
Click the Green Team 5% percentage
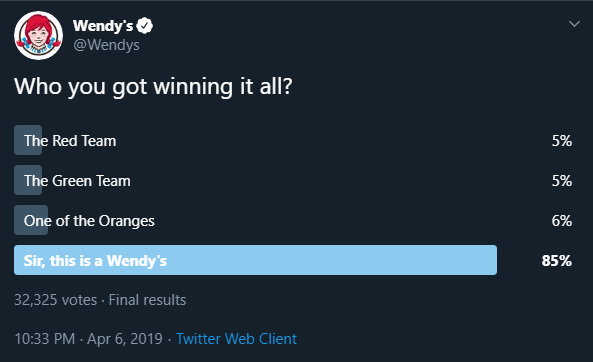[x=562, y=181]
